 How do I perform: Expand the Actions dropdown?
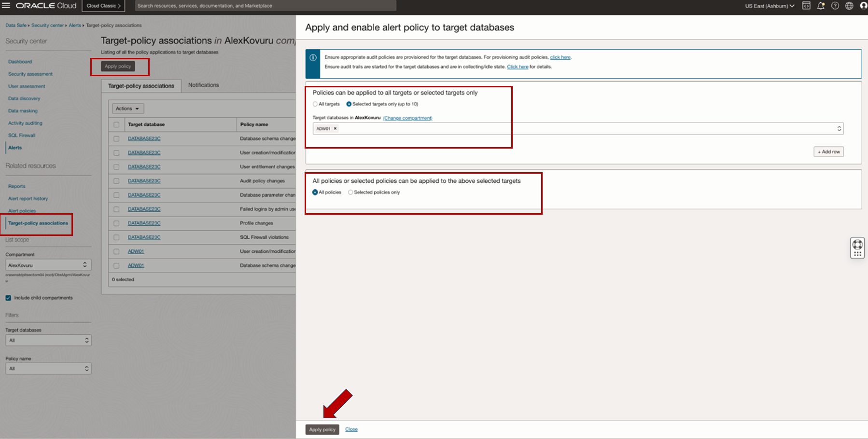click(128, 109)
